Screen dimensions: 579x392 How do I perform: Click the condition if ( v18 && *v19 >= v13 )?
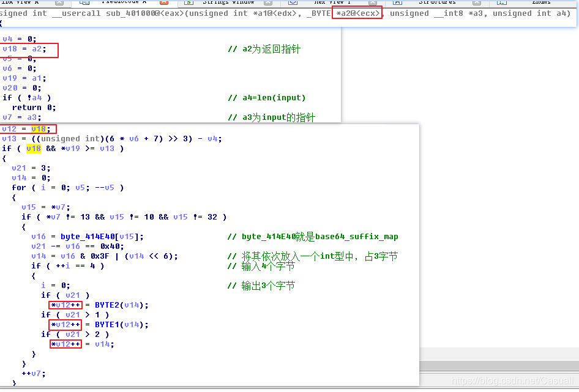point(63,149)
